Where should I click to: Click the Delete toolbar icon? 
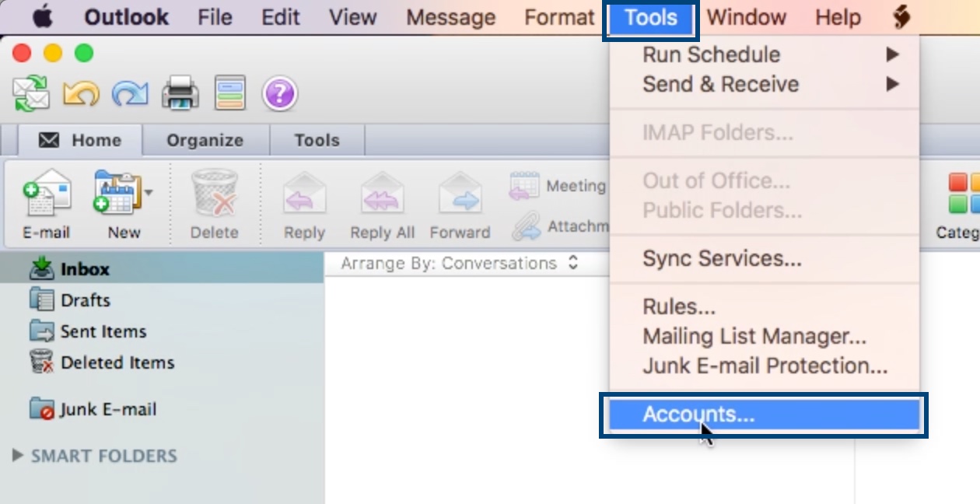(x=215, y=202)
